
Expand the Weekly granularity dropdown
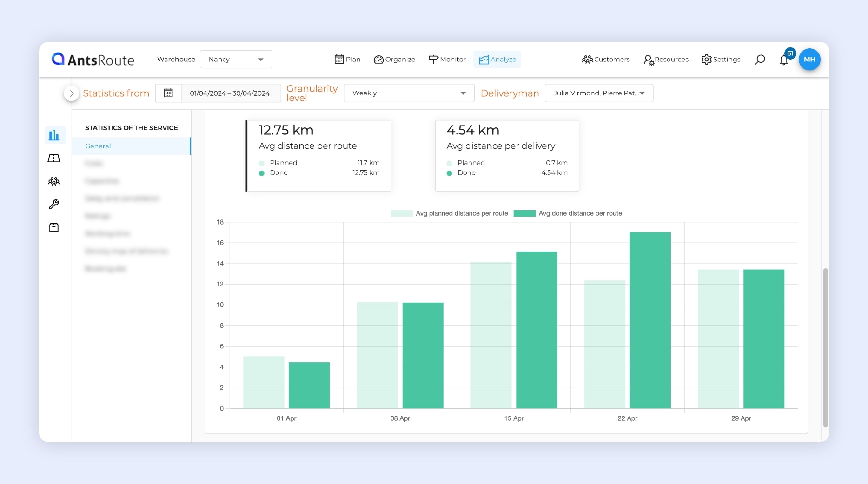pyautogui.click(x=409, y=93)
